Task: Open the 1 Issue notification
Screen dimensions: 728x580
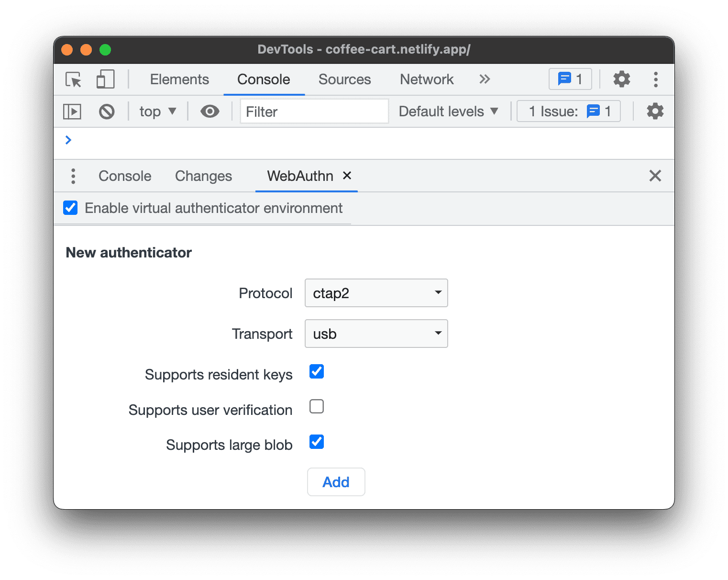Action: (568, 111)
